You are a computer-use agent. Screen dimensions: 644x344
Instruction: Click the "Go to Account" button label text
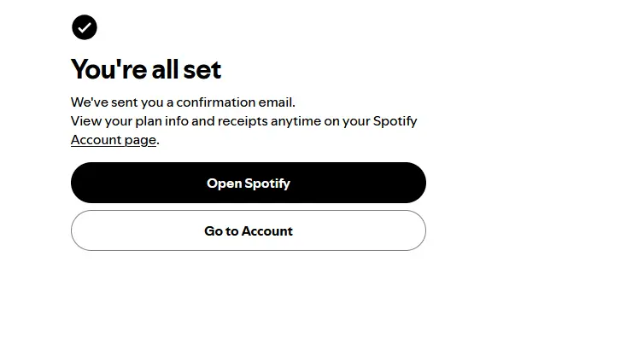(x=249, y=231)
